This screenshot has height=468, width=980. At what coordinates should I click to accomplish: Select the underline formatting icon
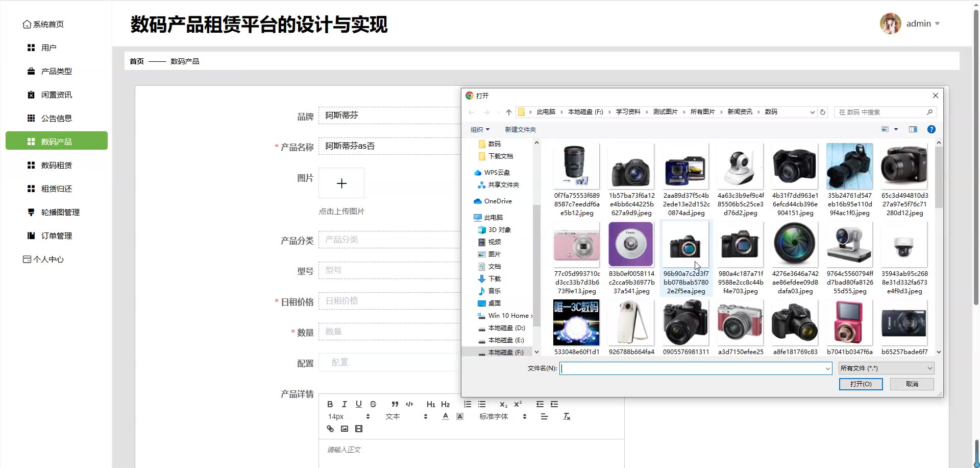(359, 404)
